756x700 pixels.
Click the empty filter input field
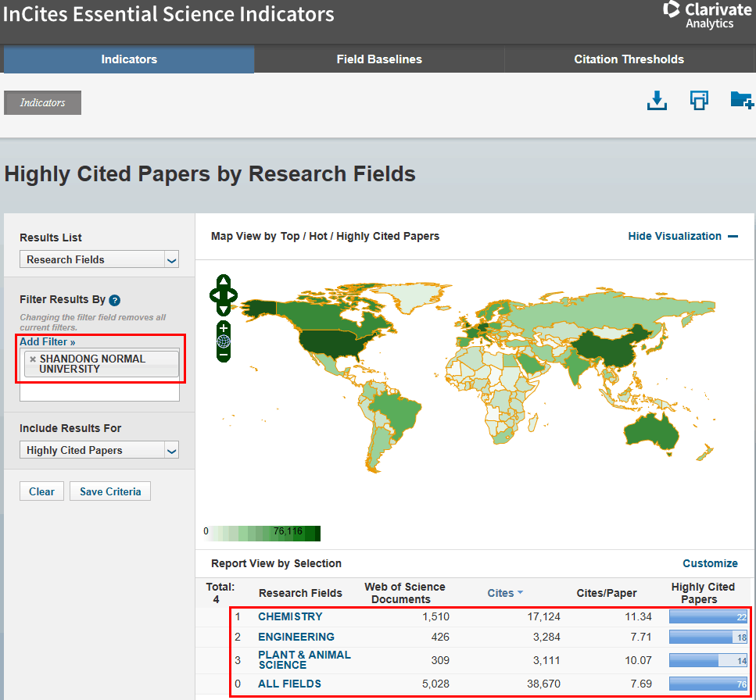99,391
